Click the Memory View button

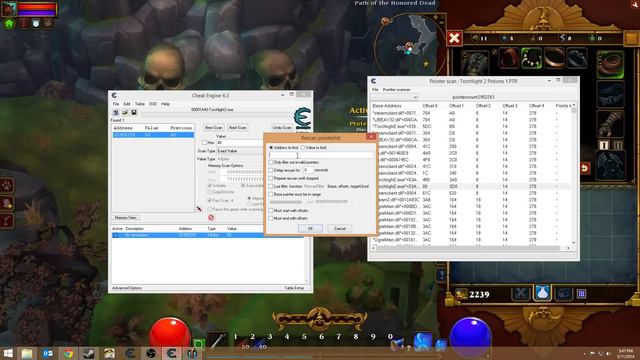[x=126, y=218]
